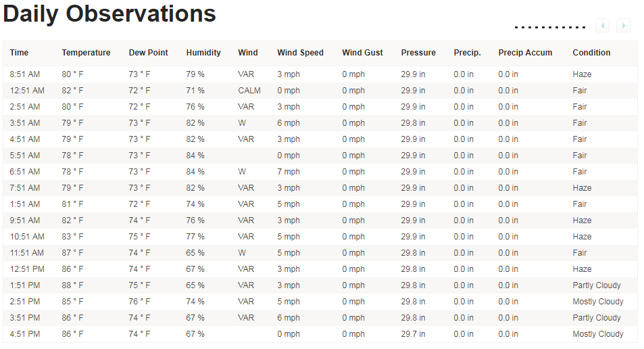The height and width of the screenshot is (349, 644).
Task: Click the 88 °F temperature cell
Action: pyautogui.click(x=72, y=285)
